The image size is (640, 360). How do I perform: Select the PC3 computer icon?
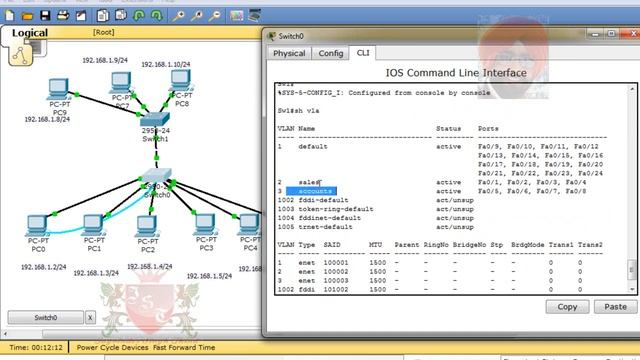pos(205,224)
